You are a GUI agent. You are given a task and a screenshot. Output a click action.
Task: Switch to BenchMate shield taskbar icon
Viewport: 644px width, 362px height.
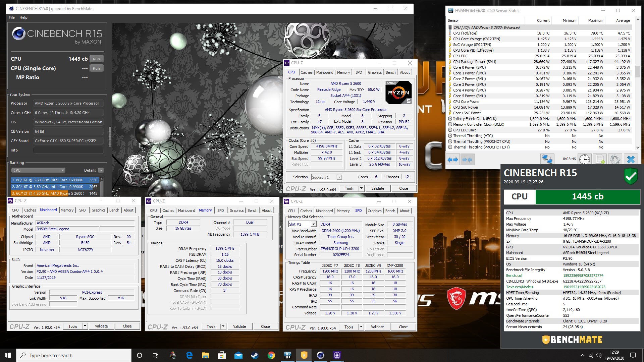(x=304, y=355)
